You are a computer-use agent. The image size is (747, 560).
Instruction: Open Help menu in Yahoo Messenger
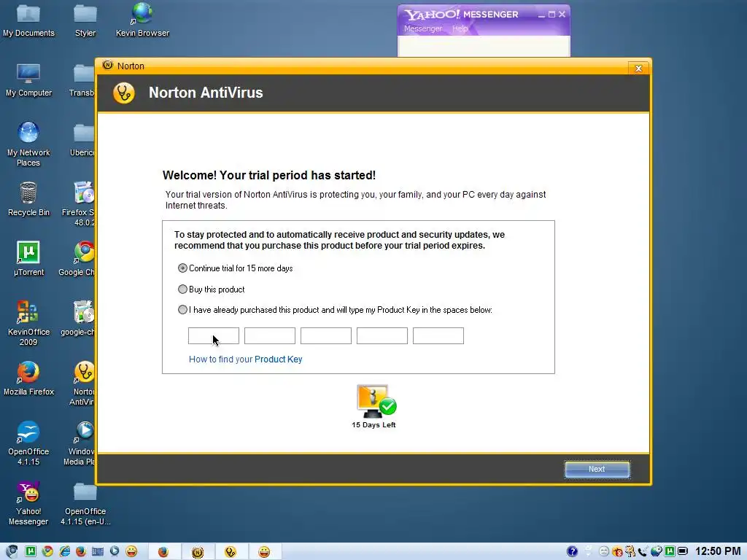(460, 28)
